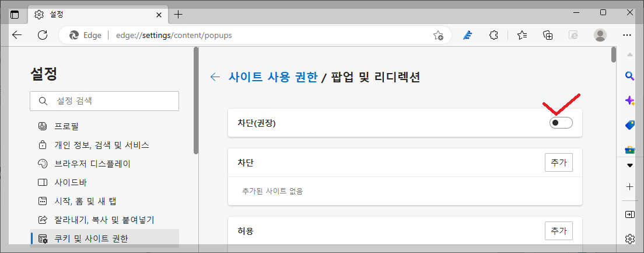Open the blue extension icon in toolbar

coord(467,35)
